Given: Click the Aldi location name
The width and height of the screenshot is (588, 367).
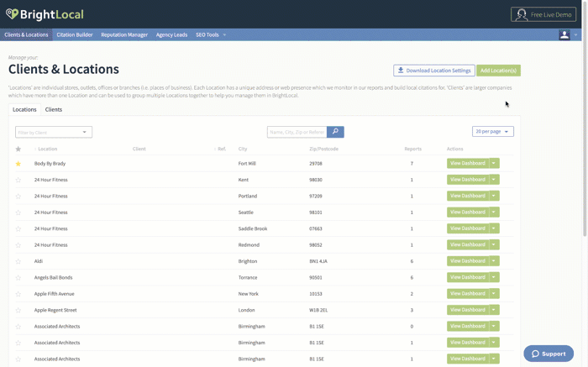Looking at the screenshot, I should coord(39,261).
